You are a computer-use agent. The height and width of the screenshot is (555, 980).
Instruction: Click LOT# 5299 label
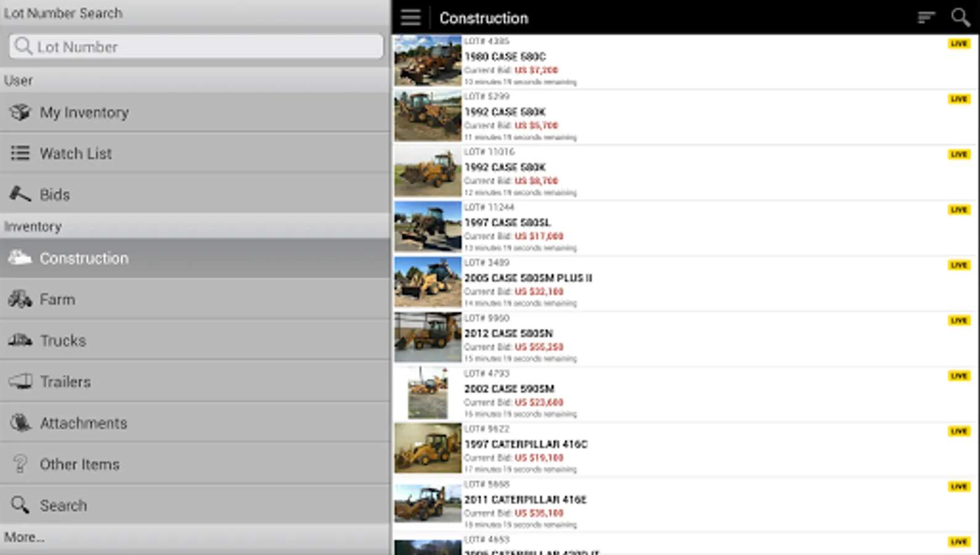tap(487, 97)
